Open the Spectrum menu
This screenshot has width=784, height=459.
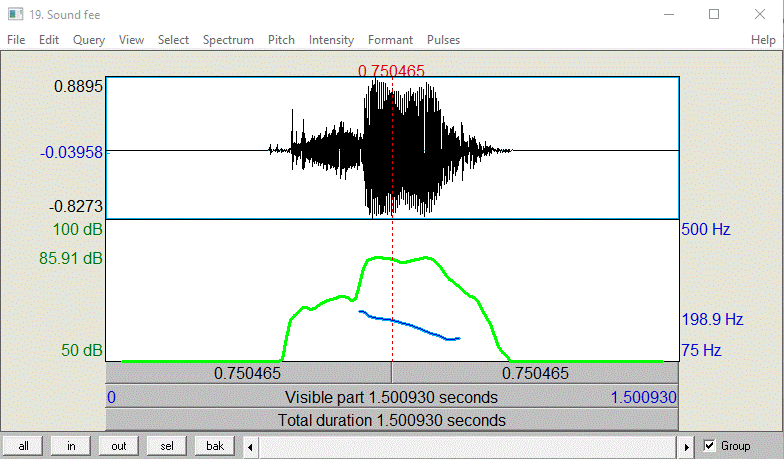(228, 40)
